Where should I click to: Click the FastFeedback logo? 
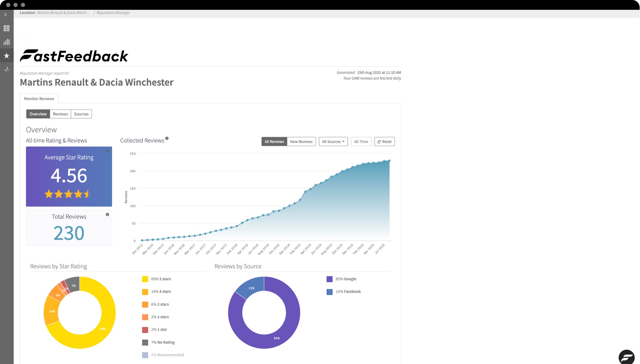tap(74, 56)
